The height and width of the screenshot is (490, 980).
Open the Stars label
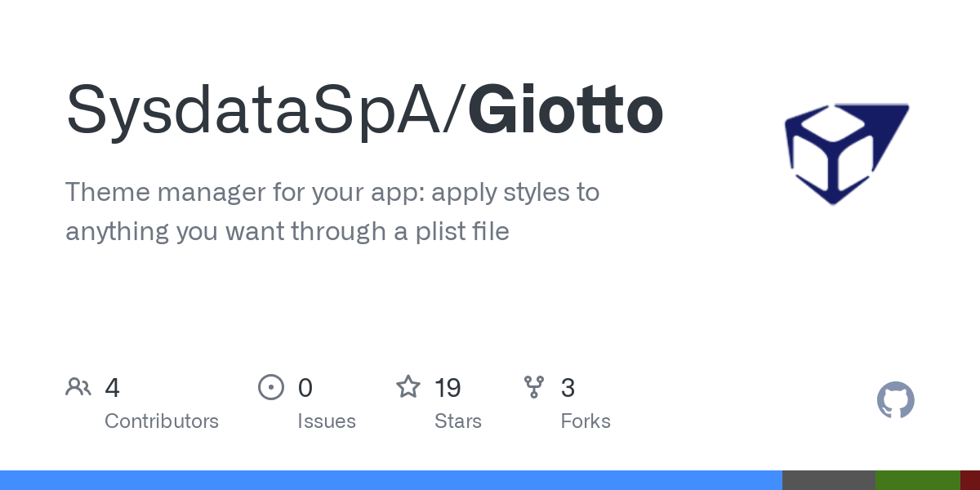(x=458, y=421)
